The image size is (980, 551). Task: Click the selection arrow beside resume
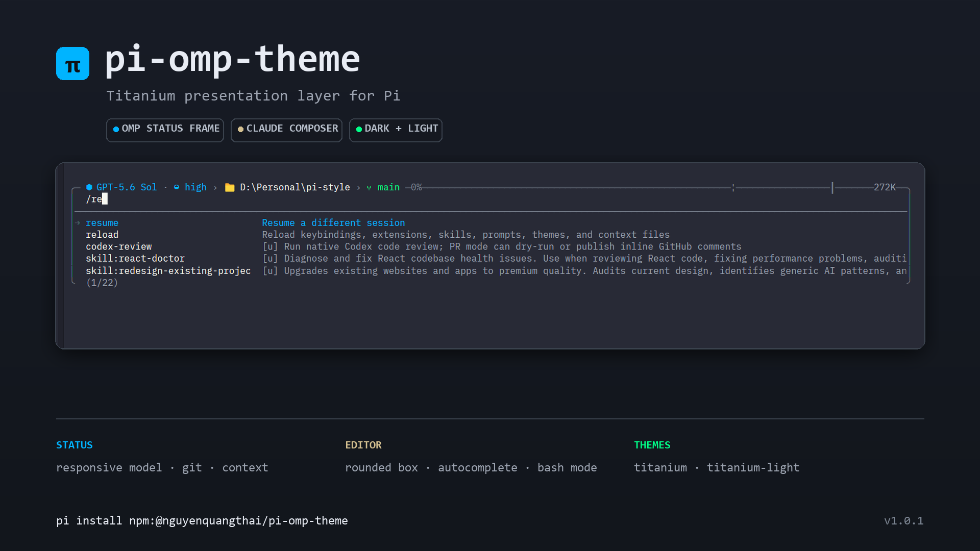pyautogui.click(x=78, y=223)
